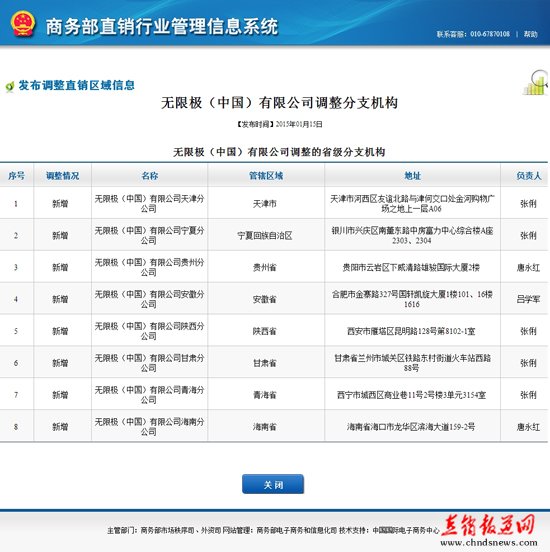Select the 序号 column header

coord(17,175)
